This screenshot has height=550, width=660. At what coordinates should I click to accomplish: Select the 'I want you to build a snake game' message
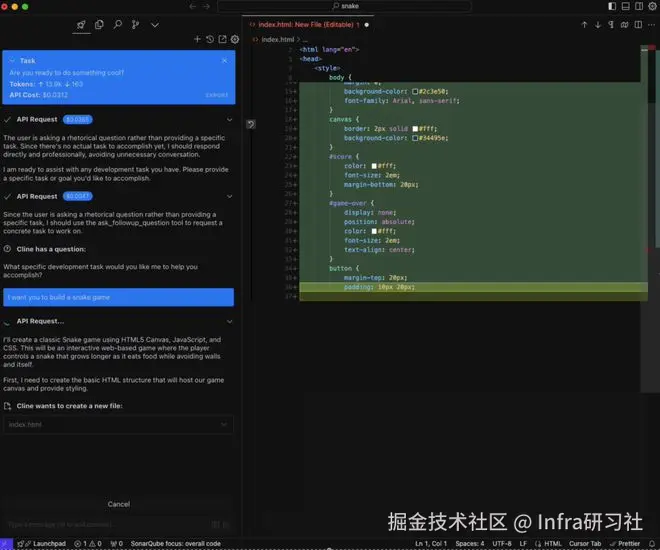point(118,298)
